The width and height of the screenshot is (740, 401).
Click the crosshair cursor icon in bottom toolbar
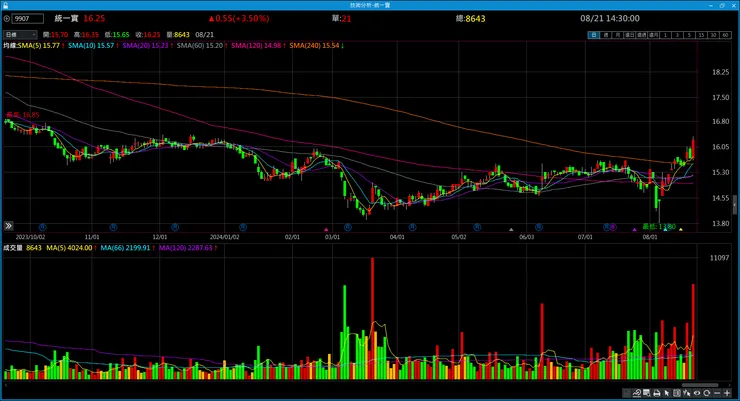[687, 393]
